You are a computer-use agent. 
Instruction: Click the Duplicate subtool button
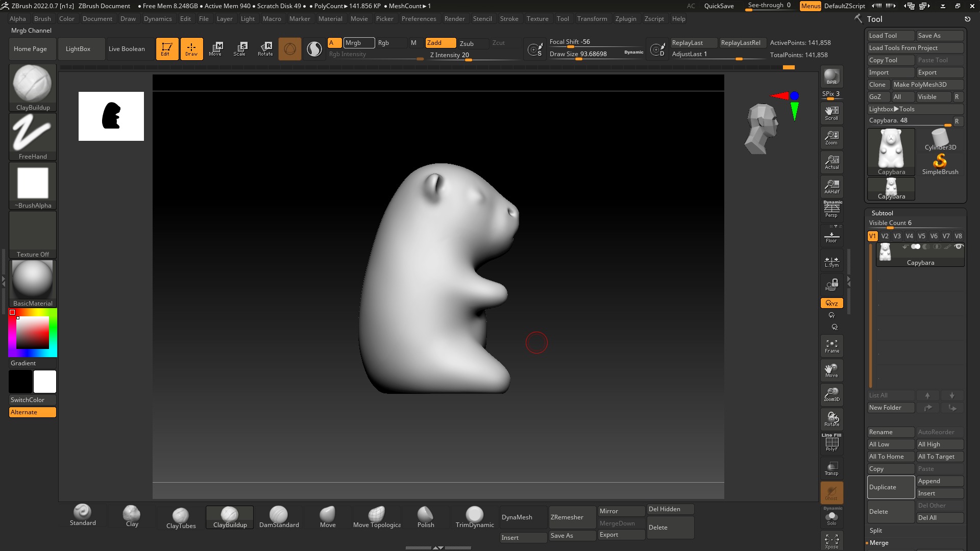point(891,487)
